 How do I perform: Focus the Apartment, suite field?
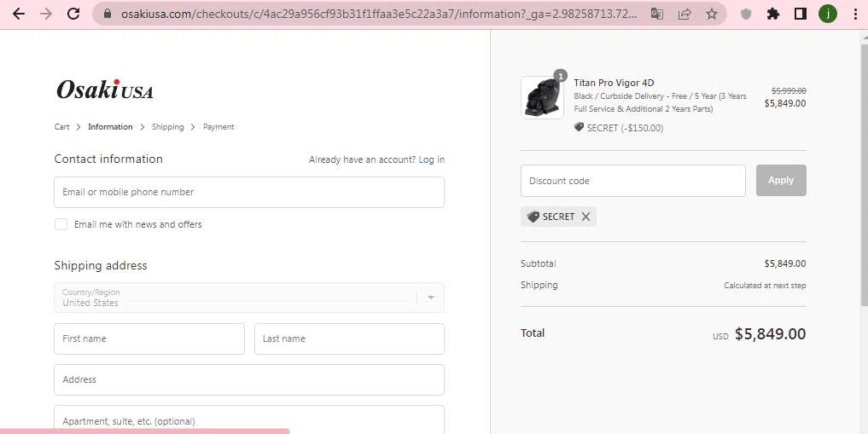pyautogui.click(x=249, y=420)
